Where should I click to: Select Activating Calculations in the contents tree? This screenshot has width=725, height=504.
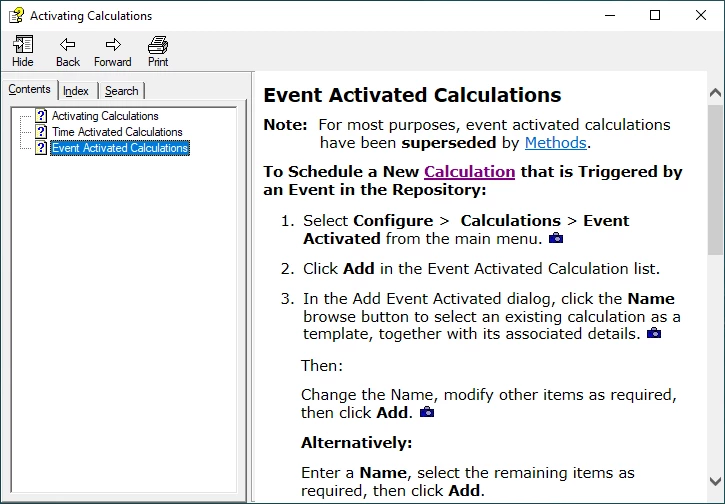(105, 116)
